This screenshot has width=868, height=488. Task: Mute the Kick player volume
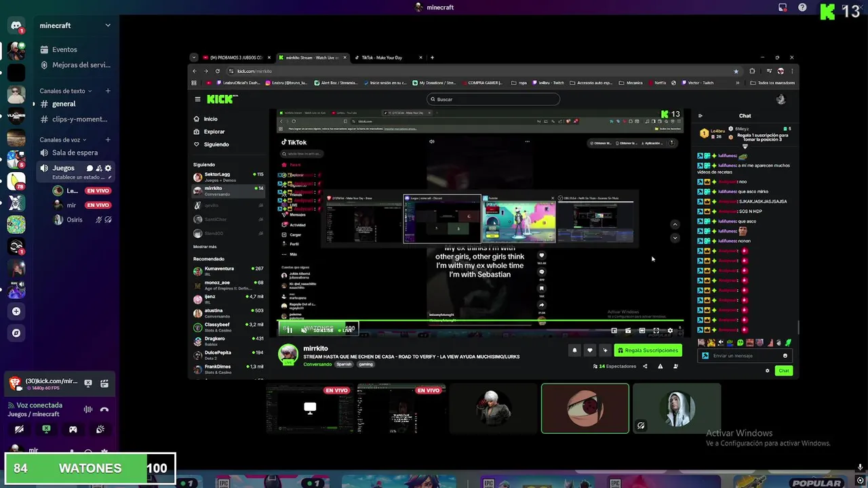pyautogui.click(x=304, y=330)
